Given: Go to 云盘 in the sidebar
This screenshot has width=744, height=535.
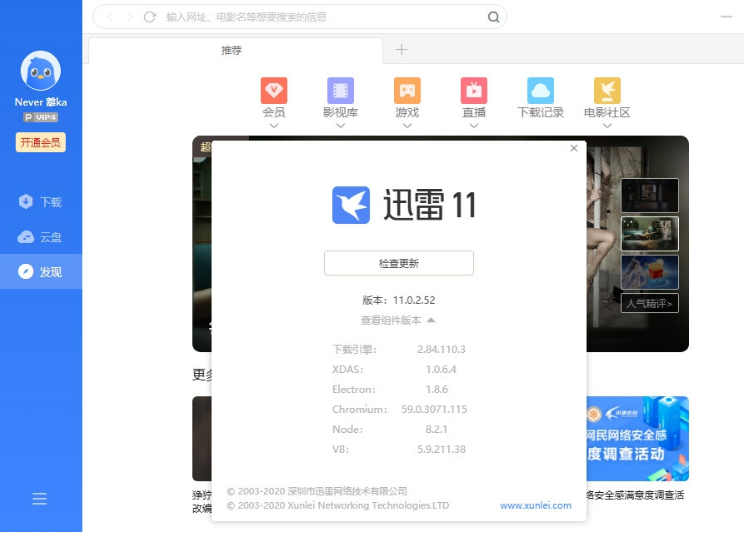Looking at the screenshot, I should 41,237.
